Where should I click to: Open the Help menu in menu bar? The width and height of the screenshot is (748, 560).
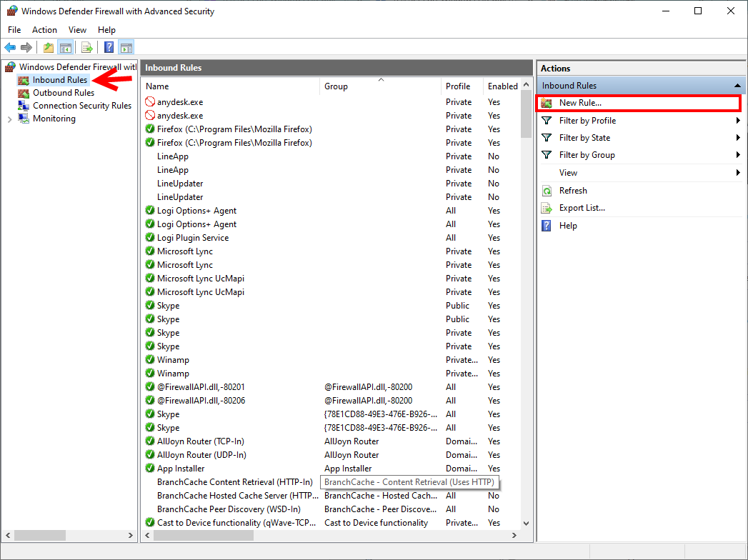click(106, 29)
